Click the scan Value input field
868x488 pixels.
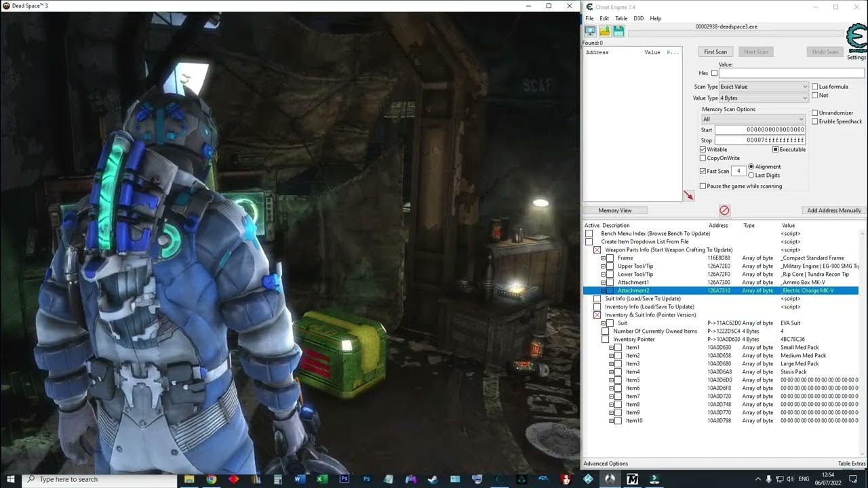791,73
